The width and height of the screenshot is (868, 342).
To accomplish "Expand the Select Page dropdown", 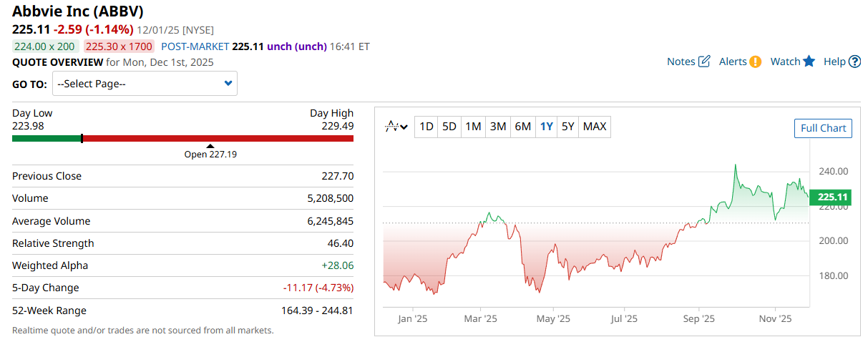I will click(x=145, y=84).
